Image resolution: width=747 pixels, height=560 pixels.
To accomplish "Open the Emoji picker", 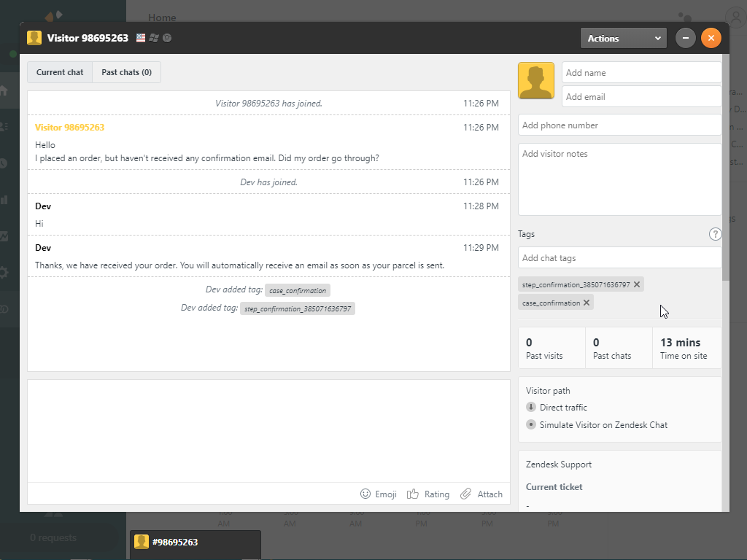I will (x=379, y=494).
